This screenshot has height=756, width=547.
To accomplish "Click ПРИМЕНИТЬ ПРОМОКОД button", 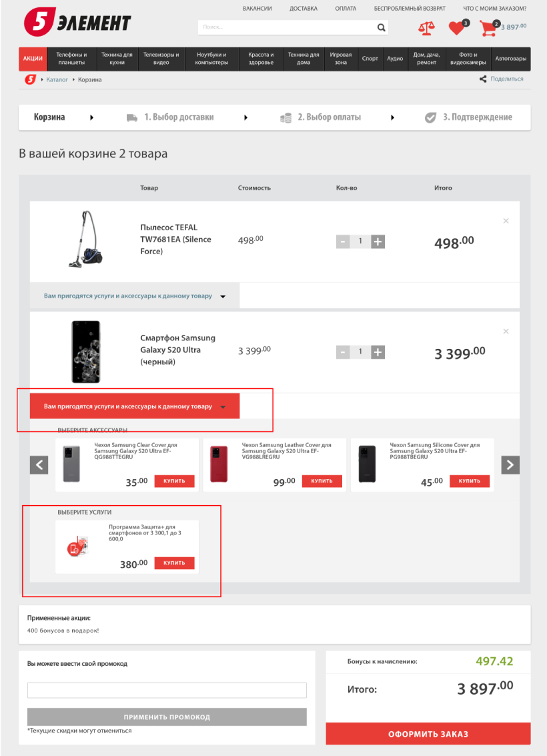I will (x=167, y=717).
